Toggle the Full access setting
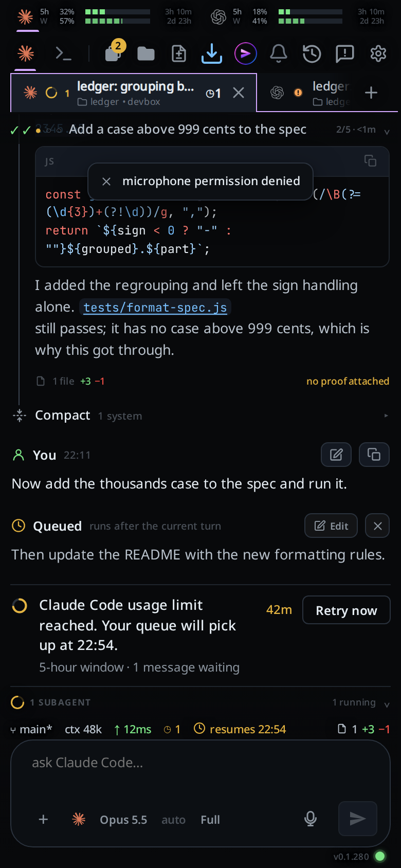The image size is (401, 868). (210, 820)
